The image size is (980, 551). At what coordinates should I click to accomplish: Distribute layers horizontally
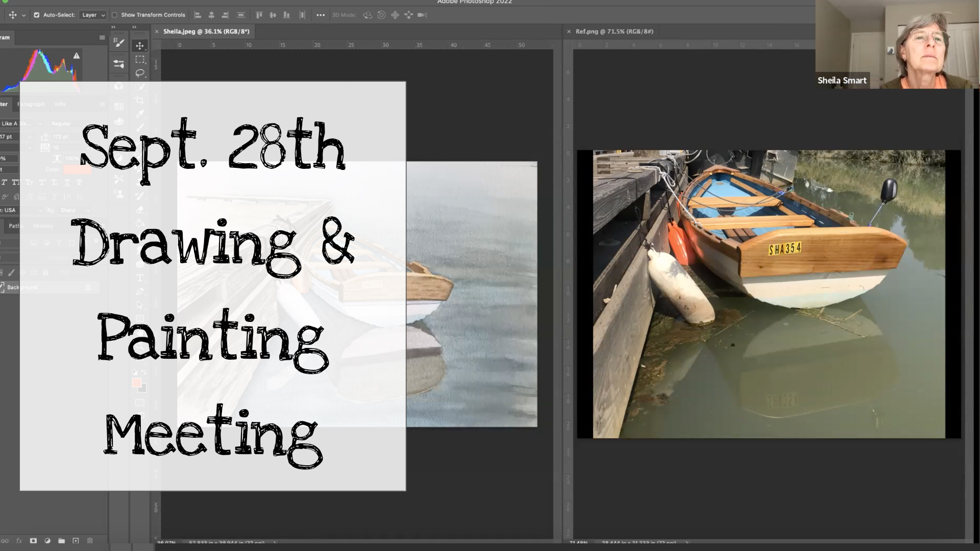(241, 15)
